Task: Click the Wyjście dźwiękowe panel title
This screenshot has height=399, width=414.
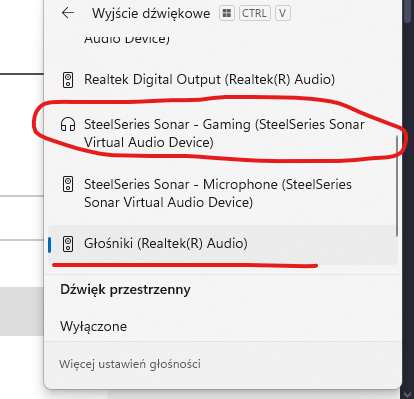Action: 151,13
